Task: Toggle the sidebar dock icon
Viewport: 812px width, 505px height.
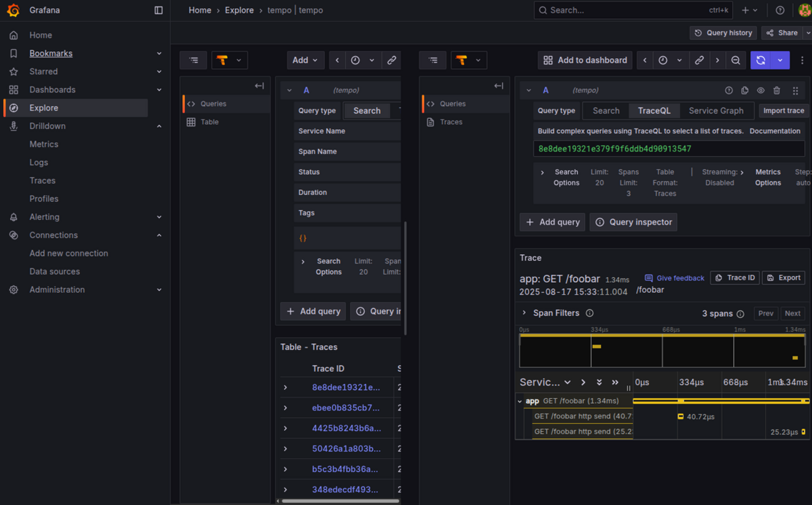Action: point(159,10)
